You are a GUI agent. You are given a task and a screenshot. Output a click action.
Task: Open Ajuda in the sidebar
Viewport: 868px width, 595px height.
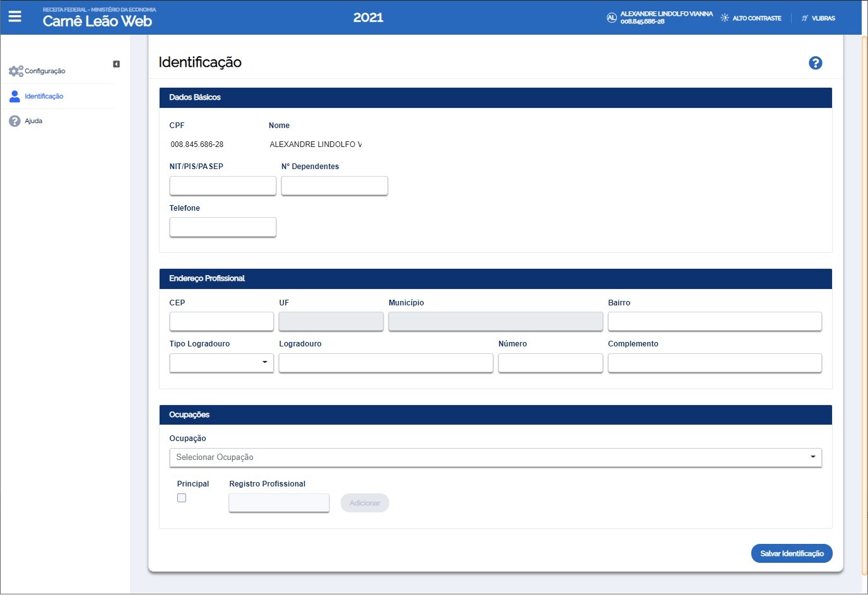click(33, 121)
